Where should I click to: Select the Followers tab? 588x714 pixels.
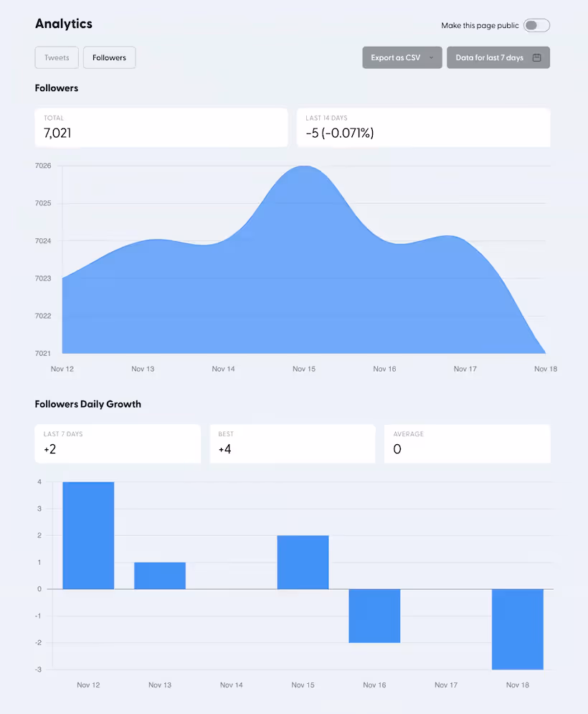[109, 57]
